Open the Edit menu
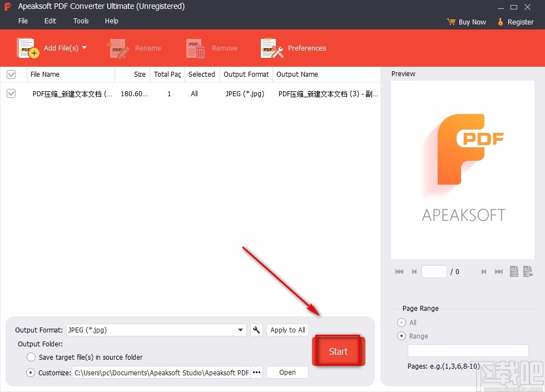The image size is (545, 392). click(x=50, y=21)
